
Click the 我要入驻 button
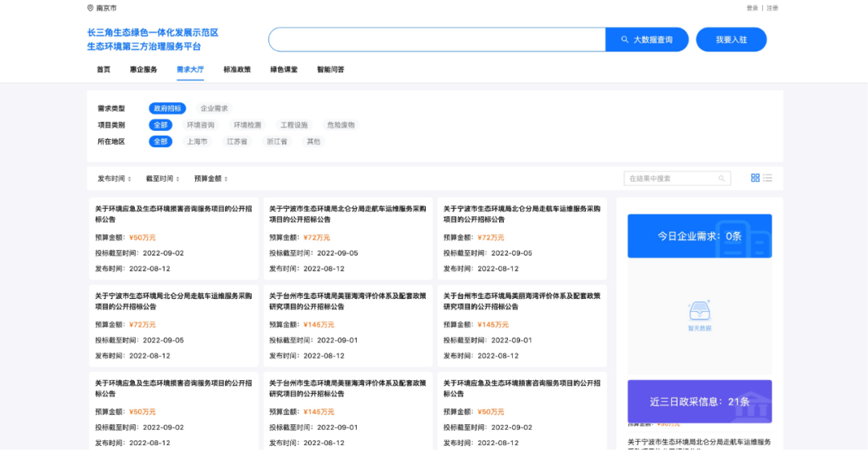[x=731, y=40]
